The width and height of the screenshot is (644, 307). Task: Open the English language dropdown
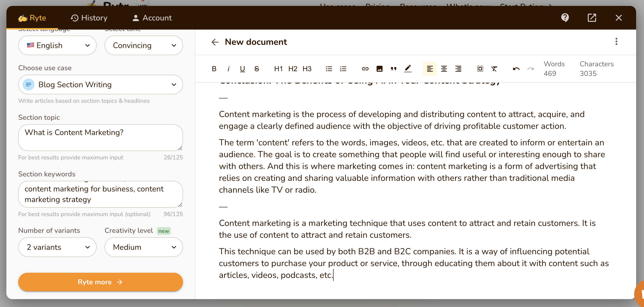tap(57, 45)
